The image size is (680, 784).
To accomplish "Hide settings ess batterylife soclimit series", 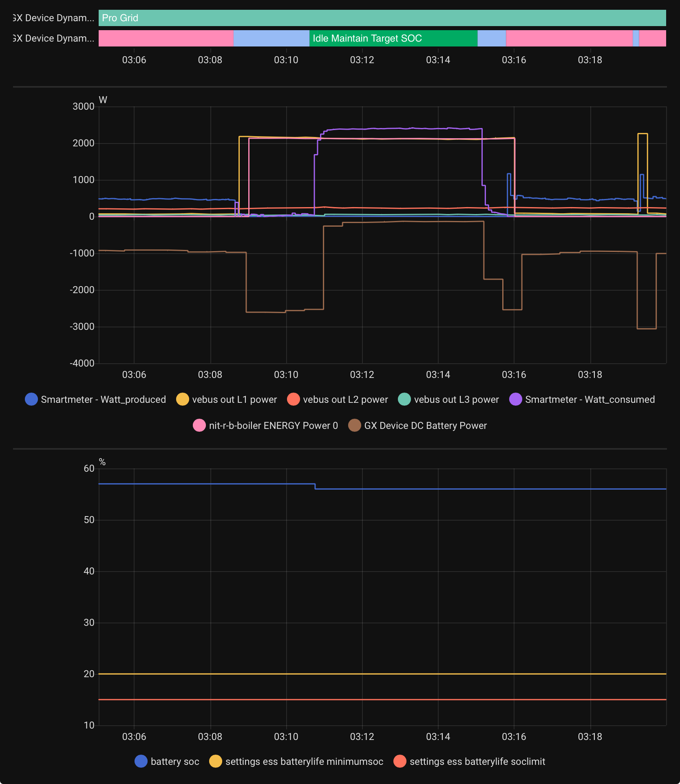I will tap(469, 762).
